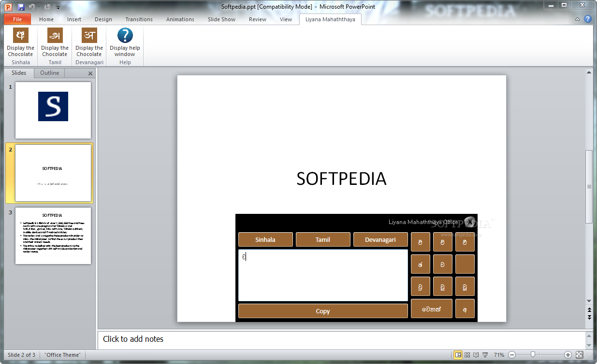Click the SOFTPEDIA title on slide

coord(341,179)
